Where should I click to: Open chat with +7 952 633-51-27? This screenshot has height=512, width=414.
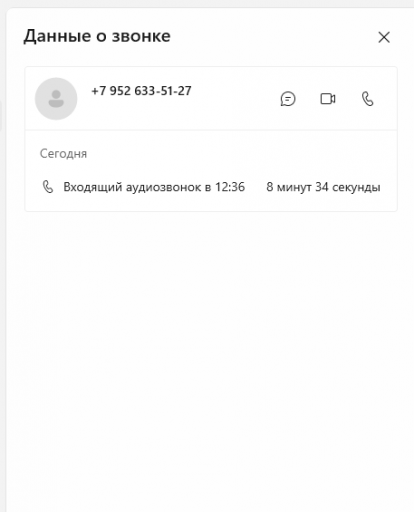pos(288,99)
